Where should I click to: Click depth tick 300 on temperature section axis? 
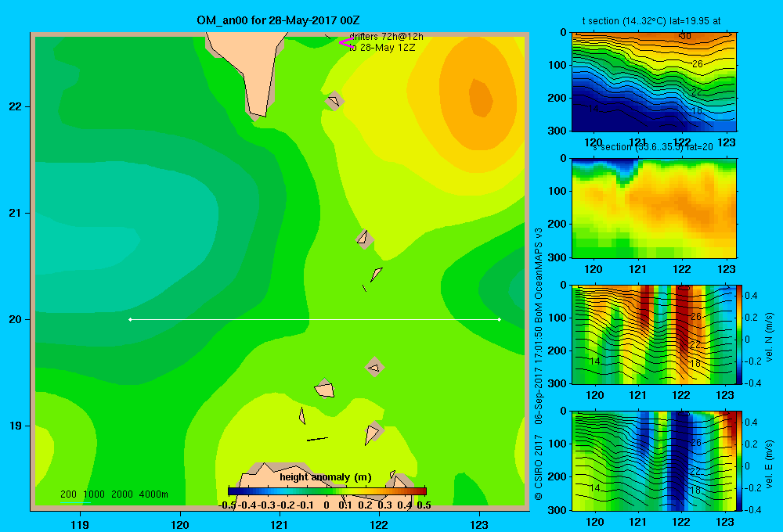tap(557, 131)
